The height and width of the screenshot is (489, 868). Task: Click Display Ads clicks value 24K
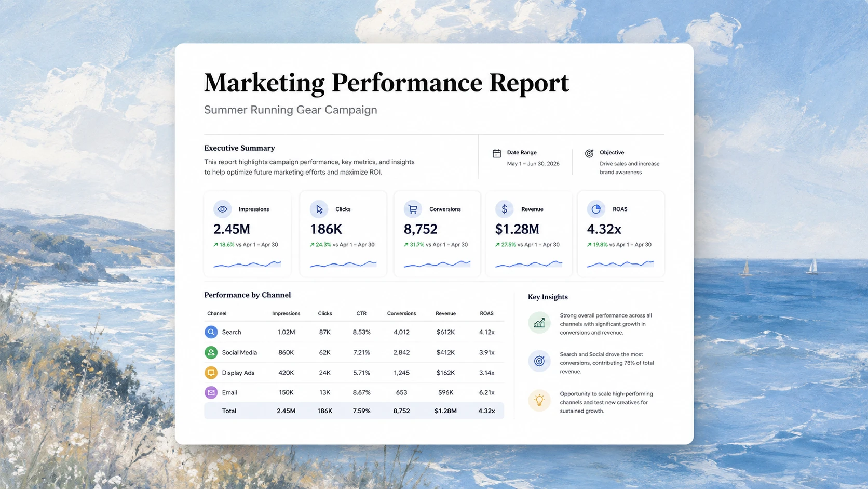pos(324,373)
